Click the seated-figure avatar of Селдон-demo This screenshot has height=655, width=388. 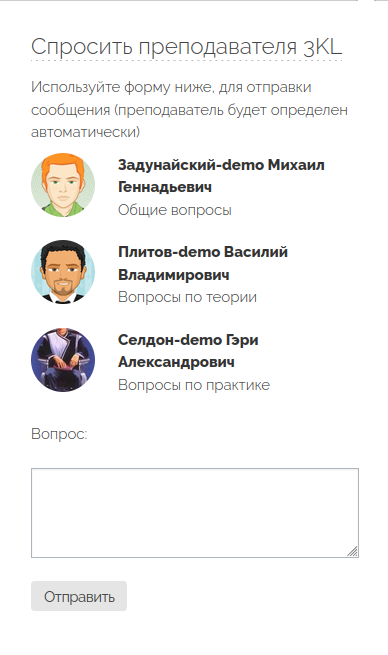coord(63,360)
